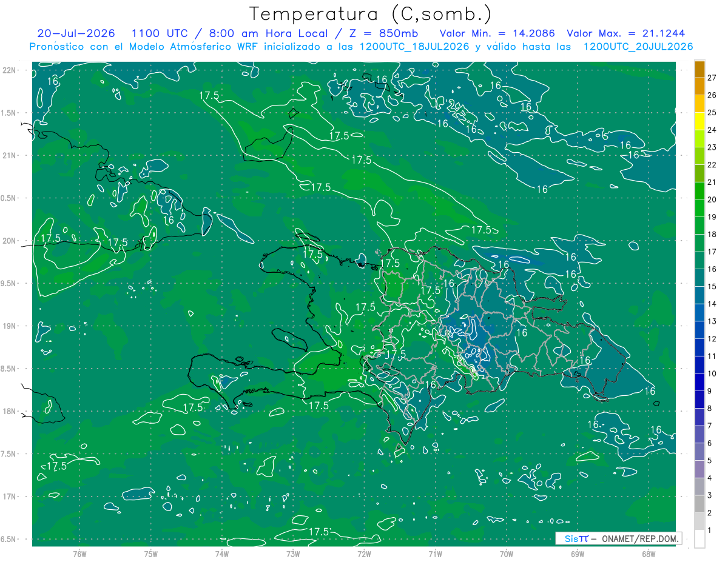Click the "69W" longitude axis label
The height and width of the screenshot is (562, 728).
(578, 554)
